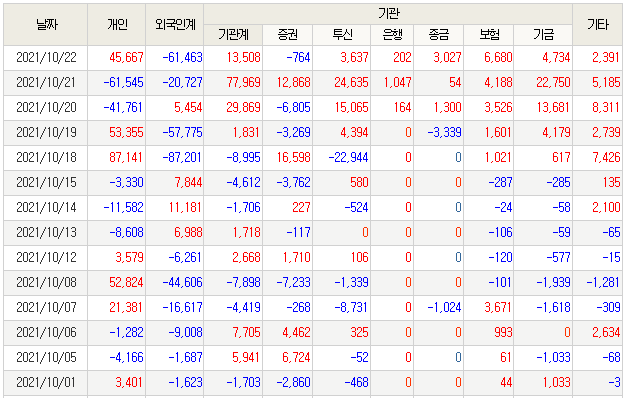Click individual value 87,141
Viewport: 626px width, 398px height.
click(126, 157)
